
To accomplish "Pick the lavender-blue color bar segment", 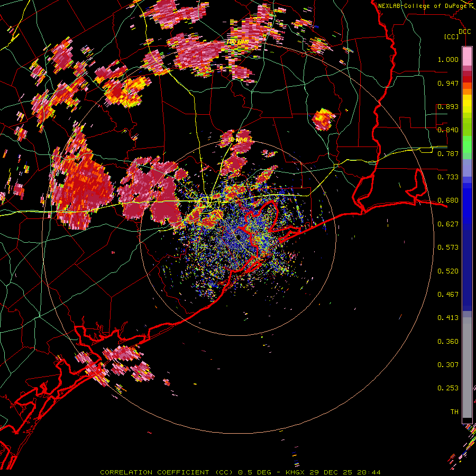I will pyautogui.click(x=467, y=168).
